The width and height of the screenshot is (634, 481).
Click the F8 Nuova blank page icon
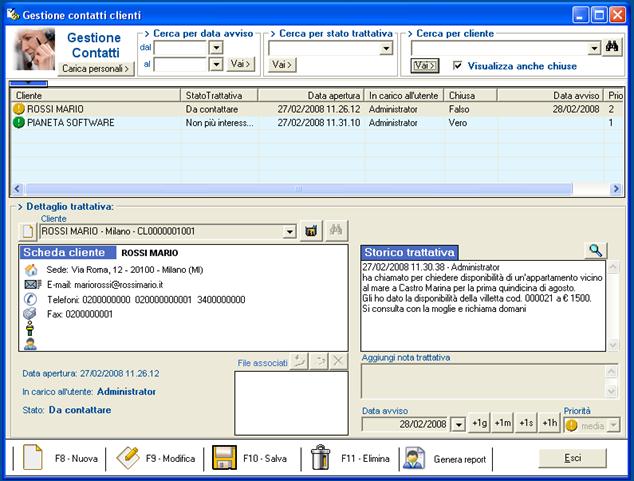[33, 457]
